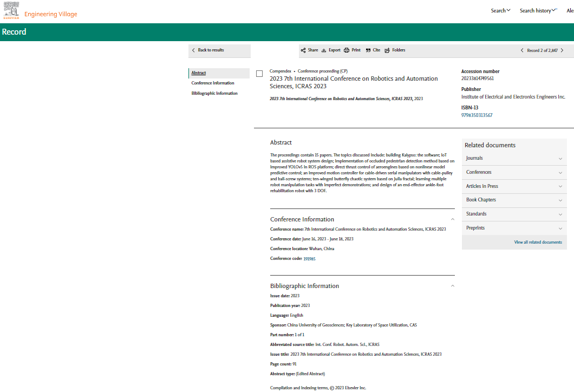Go to previous record arrow
The height and width of the screenshot is (392, 574).
[x=522, y=50]
